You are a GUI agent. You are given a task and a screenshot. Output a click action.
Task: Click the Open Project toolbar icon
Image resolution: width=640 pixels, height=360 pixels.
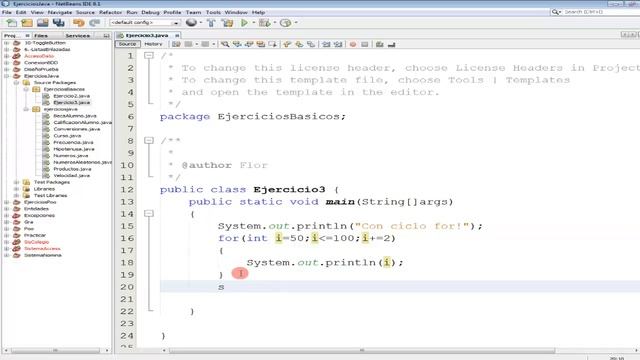[42, 23]
